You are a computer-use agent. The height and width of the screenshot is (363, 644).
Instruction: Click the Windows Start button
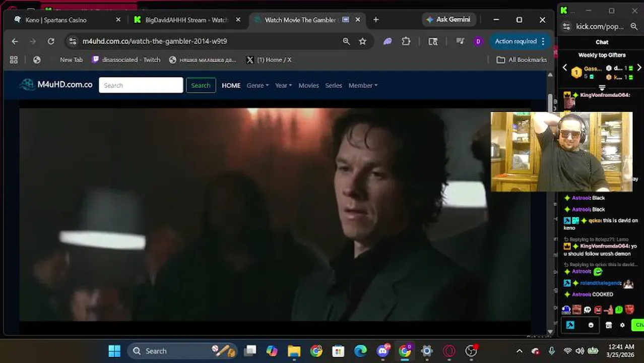point(114,351)
